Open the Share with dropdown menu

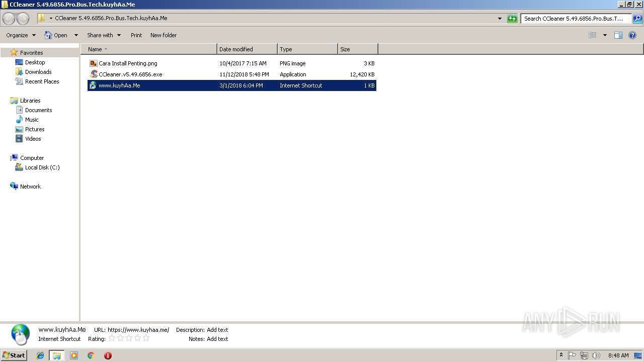pyautogui.click(x=104, y=35)
